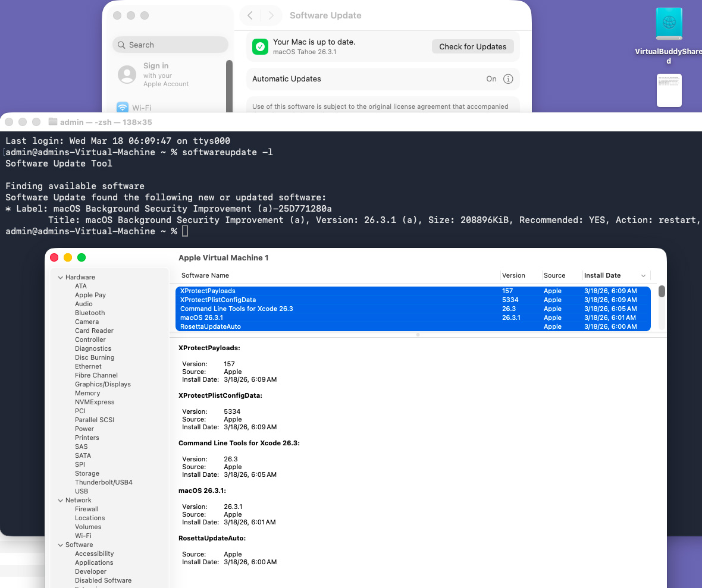Select Accessibility under Software

(x=94, y=554)
